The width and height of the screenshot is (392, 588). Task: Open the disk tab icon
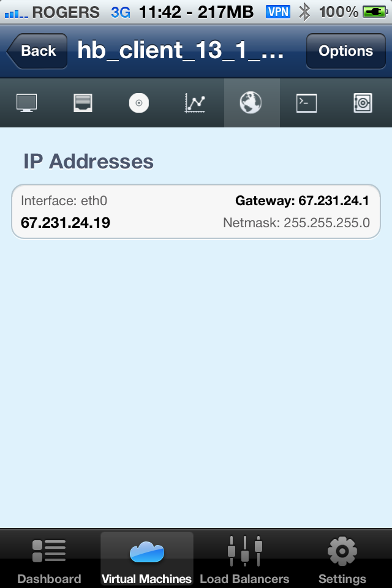139,103
